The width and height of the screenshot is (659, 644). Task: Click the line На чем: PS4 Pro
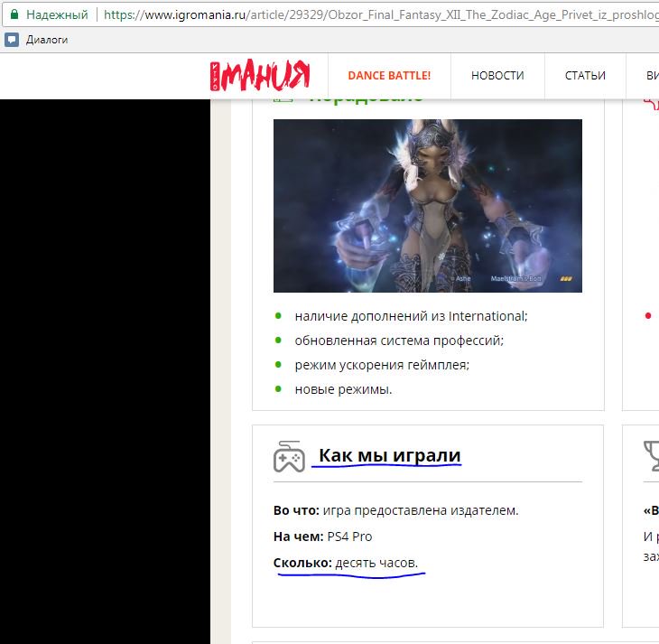(323, 537)
